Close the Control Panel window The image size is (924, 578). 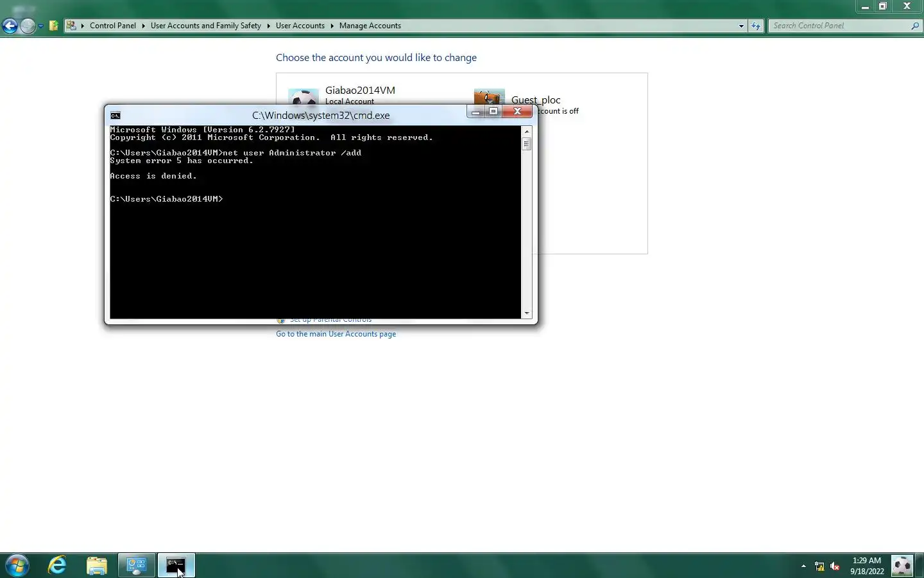pos(907,6)
